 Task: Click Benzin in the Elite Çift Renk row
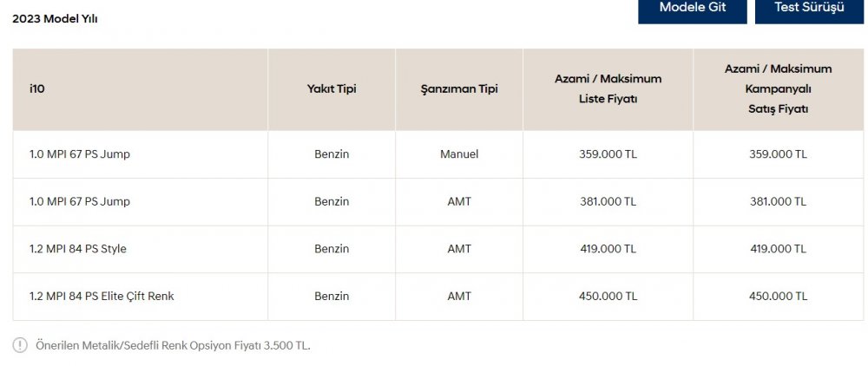(332, 297)
